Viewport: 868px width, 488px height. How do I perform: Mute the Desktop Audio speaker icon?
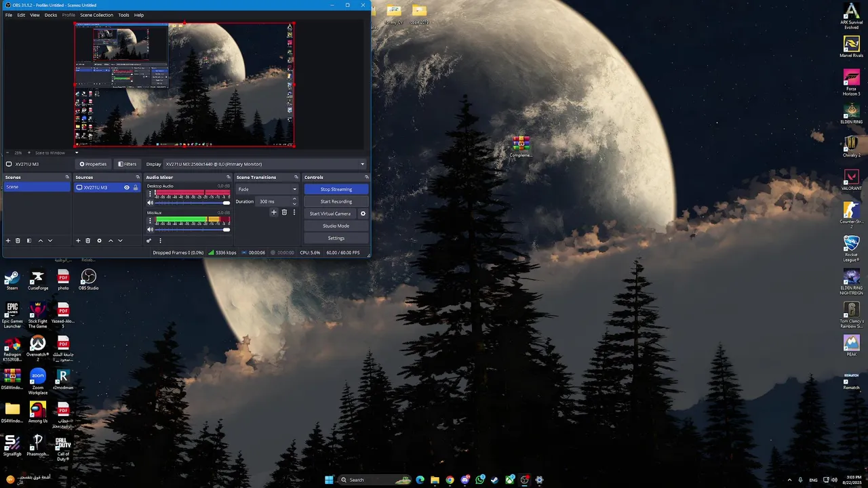(150, 203)
